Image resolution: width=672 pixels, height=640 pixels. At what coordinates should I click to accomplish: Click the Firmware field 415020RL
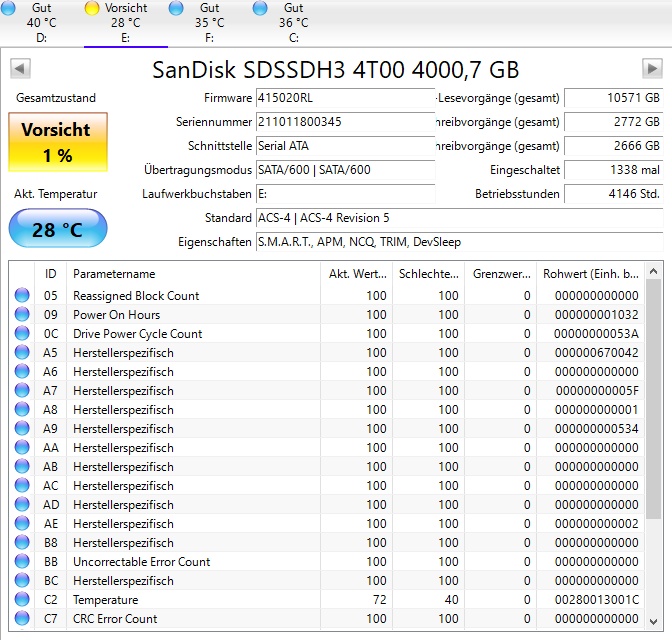[x=345, y=98]
